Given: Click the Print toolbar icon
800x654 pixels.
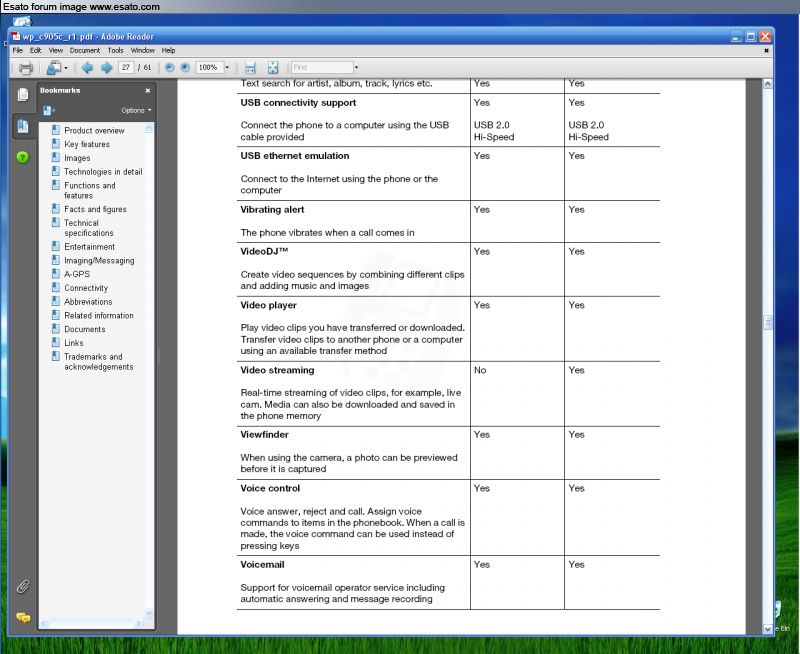Looking at the screenshot, I should 26,68.
